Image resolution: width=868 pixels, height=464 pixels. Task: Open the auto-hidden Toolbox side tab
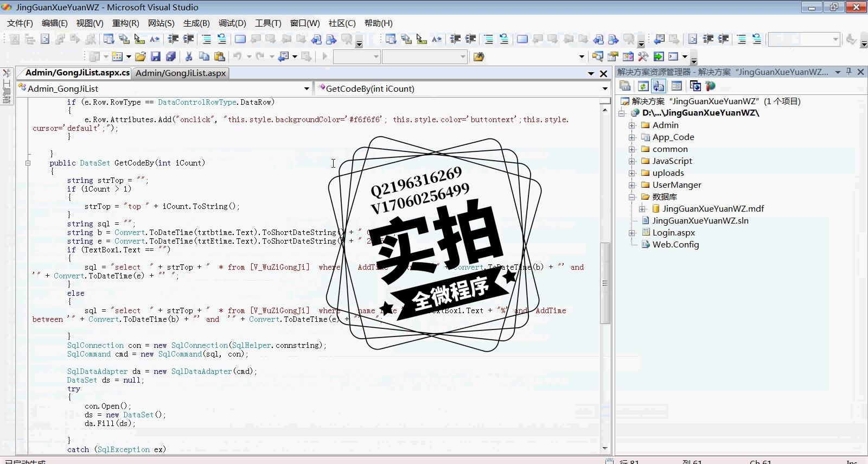tap(7, 86)
